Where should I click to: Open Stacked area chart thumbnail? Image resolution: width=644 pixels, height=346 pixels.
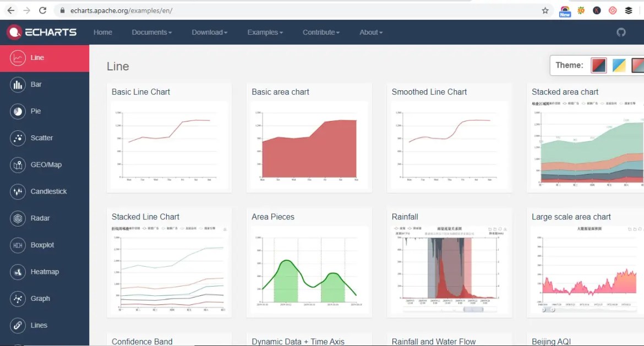tap(587, 145)
